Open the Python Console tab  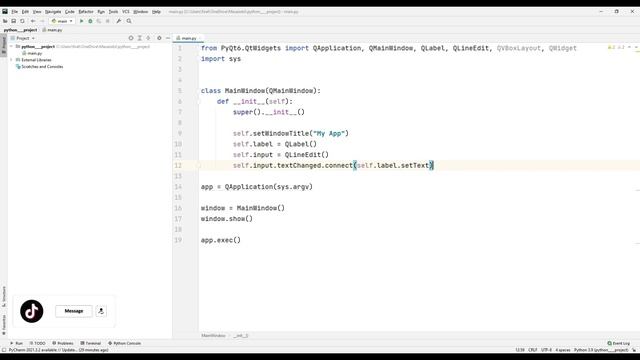pyautogui.click(x=124, y=343)
